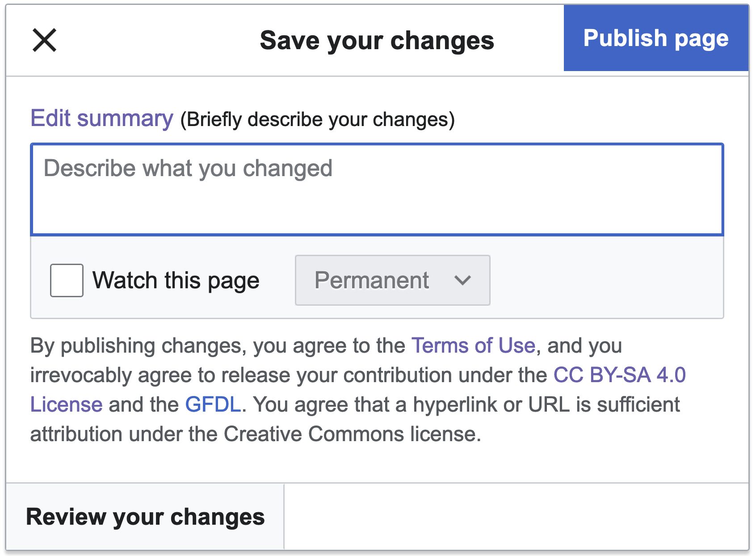The width and height of the screenshot is (756, 556).
Task: Close the Save your changes dialog
Action: (44, 40)
